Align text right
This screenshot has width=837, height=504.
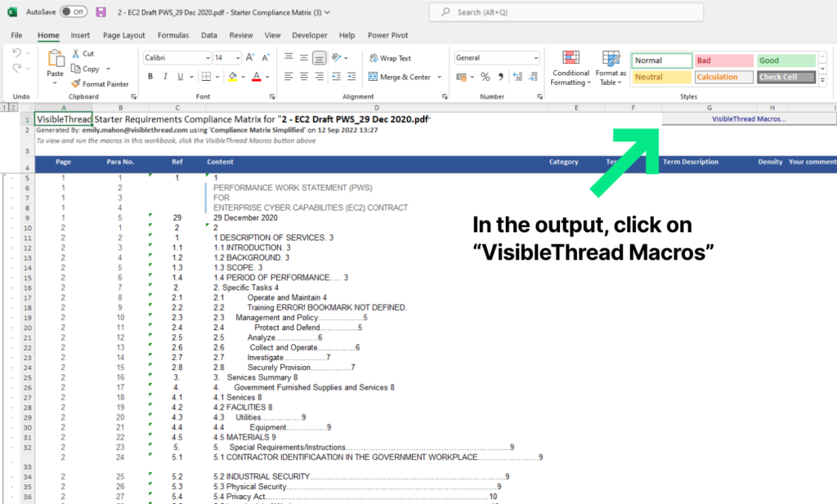click(320, 77)
